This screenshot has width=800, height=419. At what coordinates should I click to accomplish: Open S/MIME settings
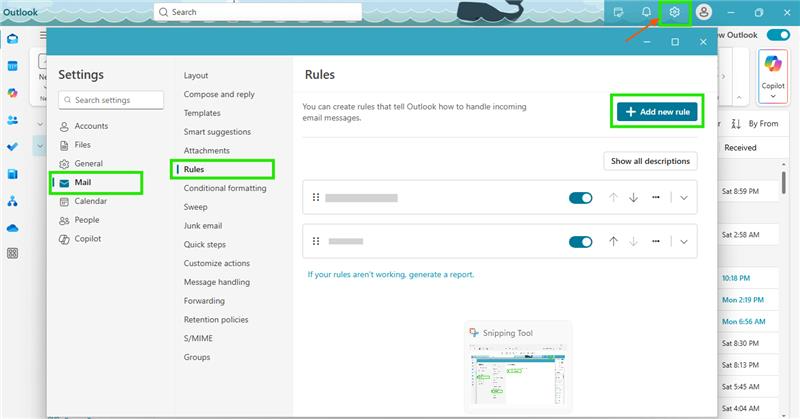198,338
